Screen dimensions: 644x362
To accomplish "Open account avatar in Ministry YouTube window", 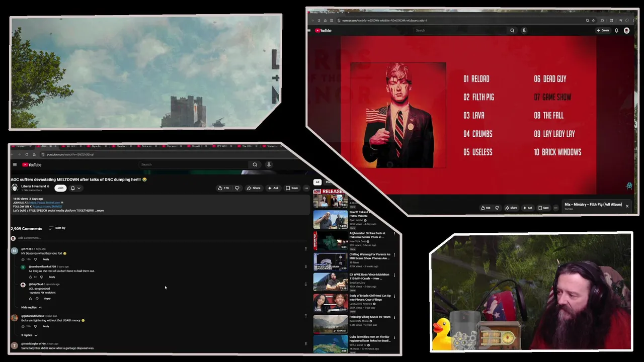I will point(626,31).
